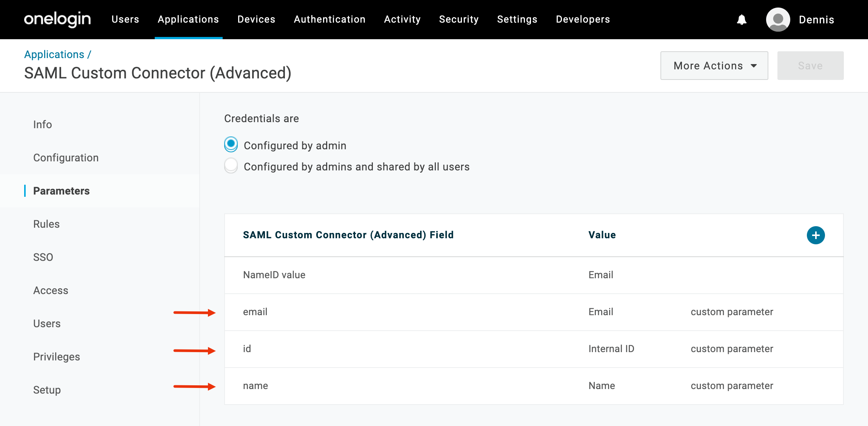Viewport: 868px width, 426px height.
Task: Open the Users top menu
Action: tap(125, 19)
